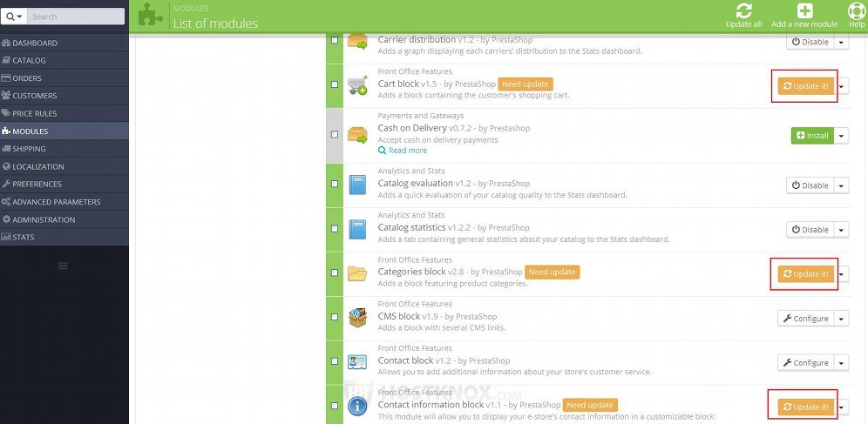Click the Catalog evaluation book icon
Viewport: 868px width, 424px height.
pyautogui.click(x=357, y=185)
